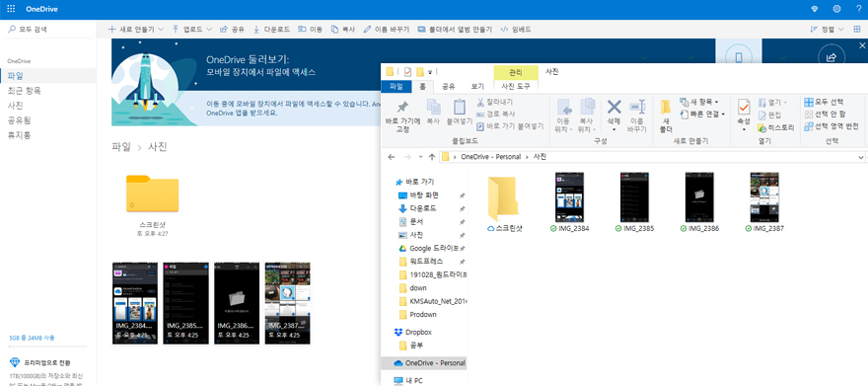Viewport: 868px width, 386px height.
Task: Open the OneDrive app launcher grid
Action: (x=11, y=9)
